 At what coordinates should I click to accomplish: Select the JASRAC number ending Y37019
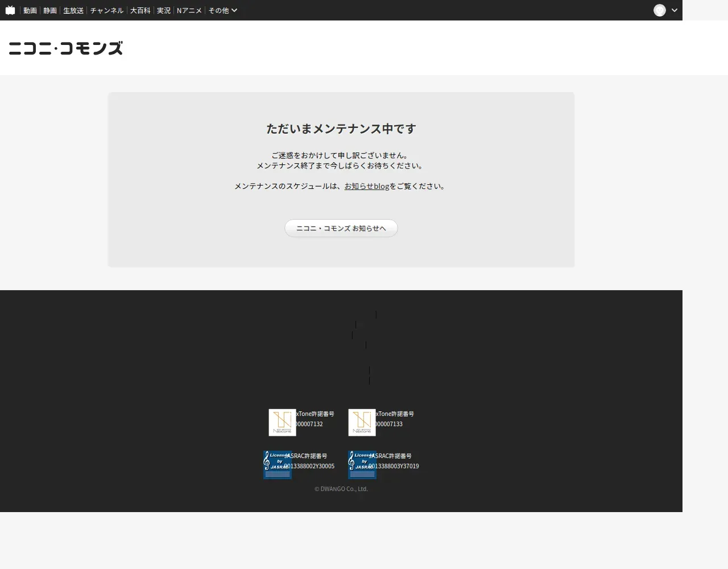tap(394, 466)
